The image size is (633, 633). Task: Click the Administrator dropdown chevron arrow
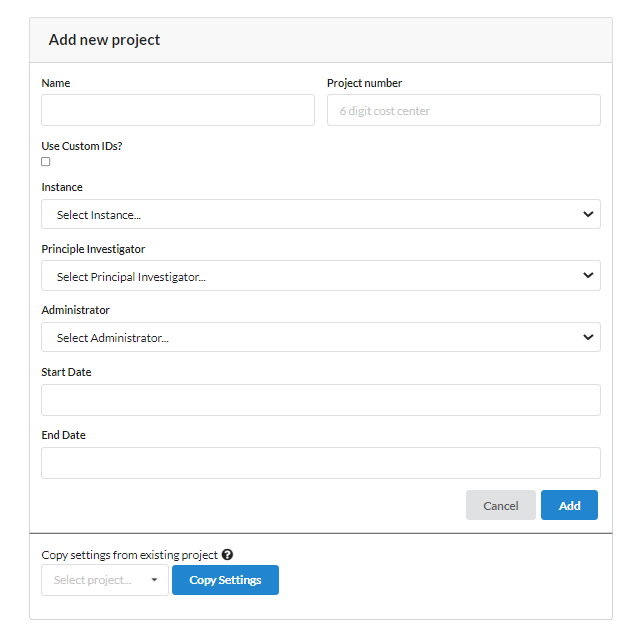[x=588, y=338]
